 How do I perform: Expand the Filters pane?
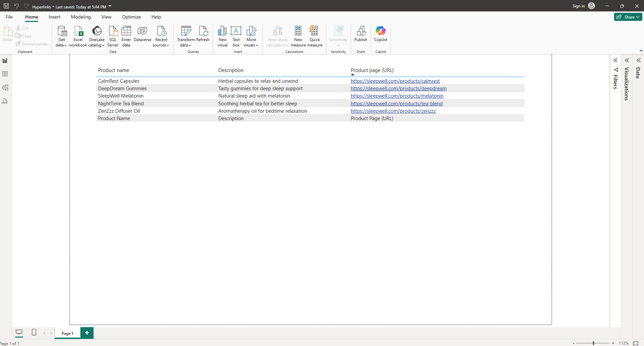click(615, 61)
